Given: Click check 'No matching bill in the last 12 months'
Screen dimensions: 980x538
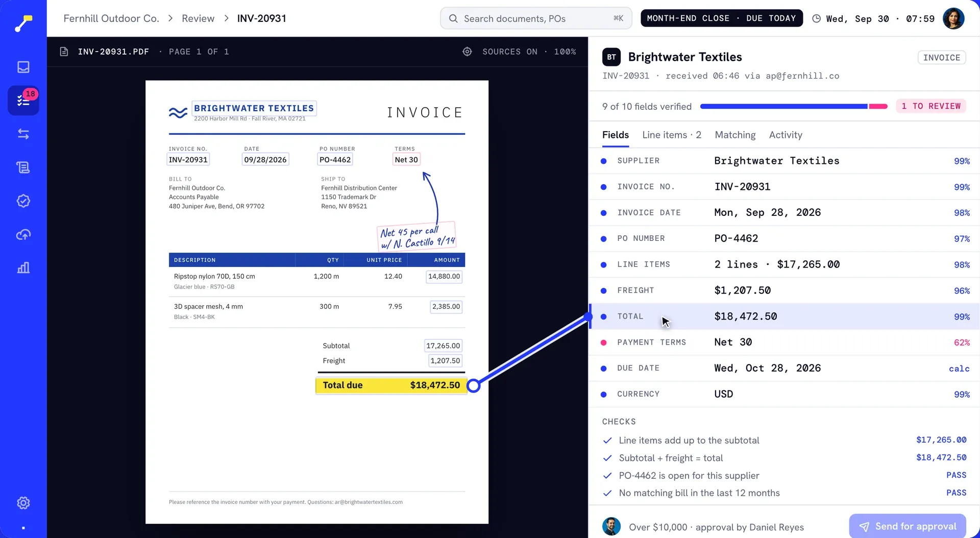Looking at the screenshot, I should pos(785,493).
